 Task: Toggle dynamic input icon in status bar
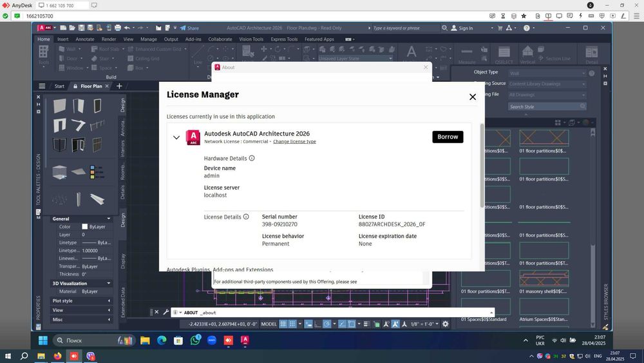308,324
